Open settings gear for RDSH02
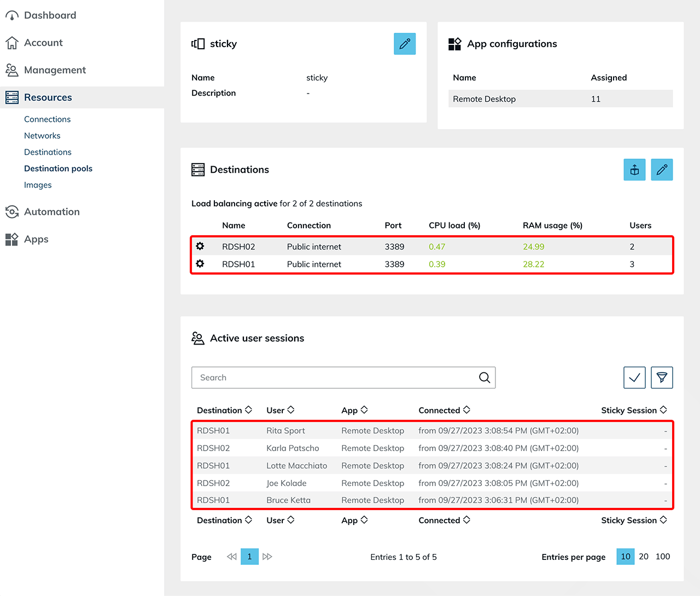The image size is (700, 596). tap(200, 247)
